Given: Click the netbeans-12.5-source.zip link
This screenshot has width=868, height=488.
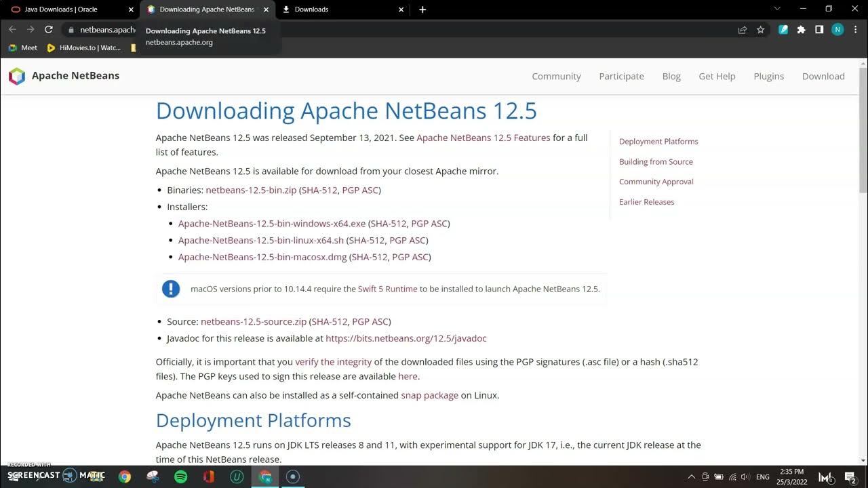Looking at the screenshot, I should click(254, 321).
